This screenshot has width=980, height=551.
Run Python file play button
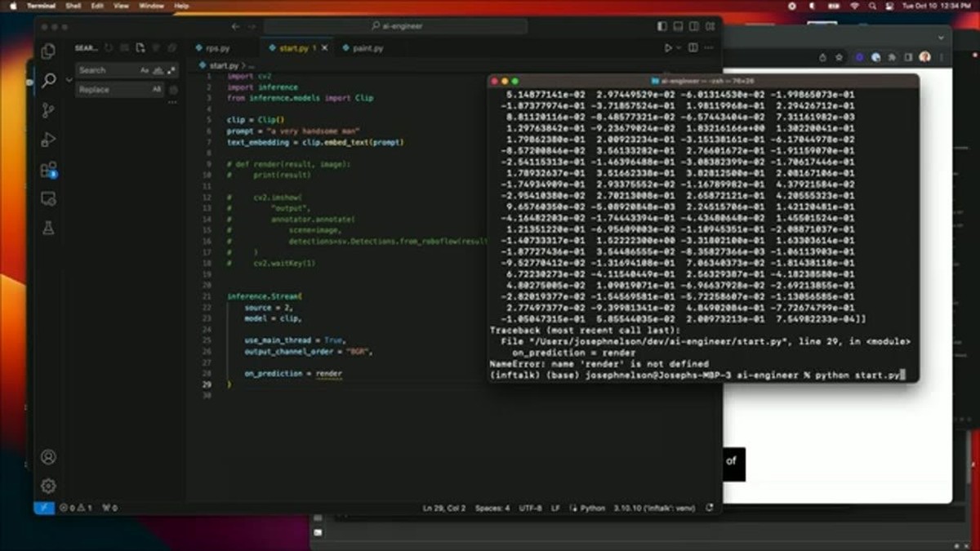(x=668, y=48)
